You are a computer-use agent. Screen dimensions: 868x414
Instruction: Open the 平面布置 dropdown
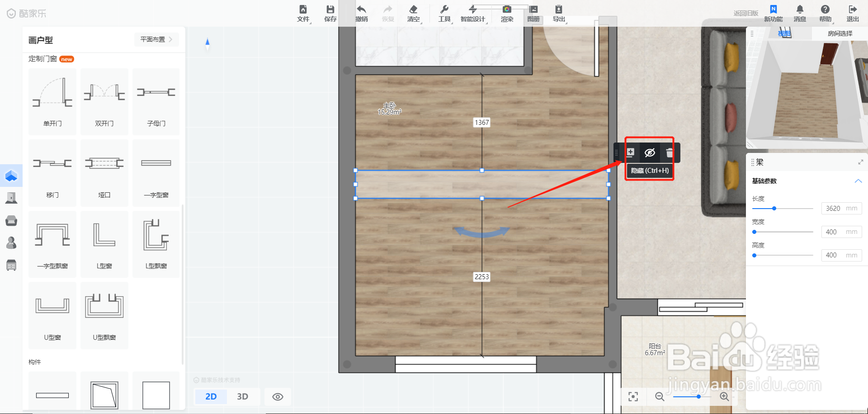(x=156, y=39)
